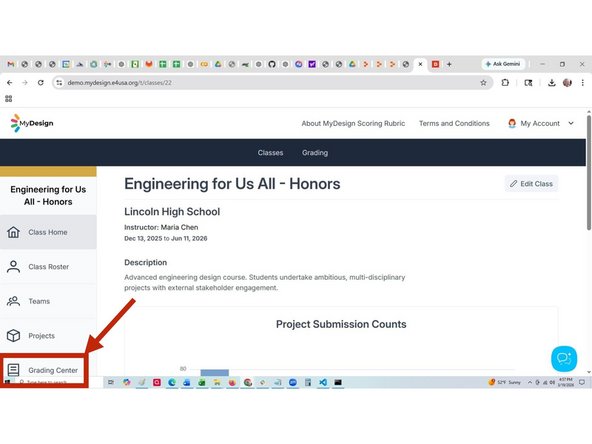Open the Windows notification center icon
Screen dimensions: 592x444
coord(582,382)
